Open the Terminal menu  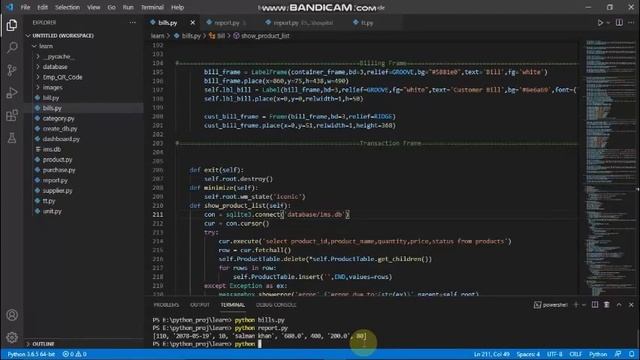(152, 7)
